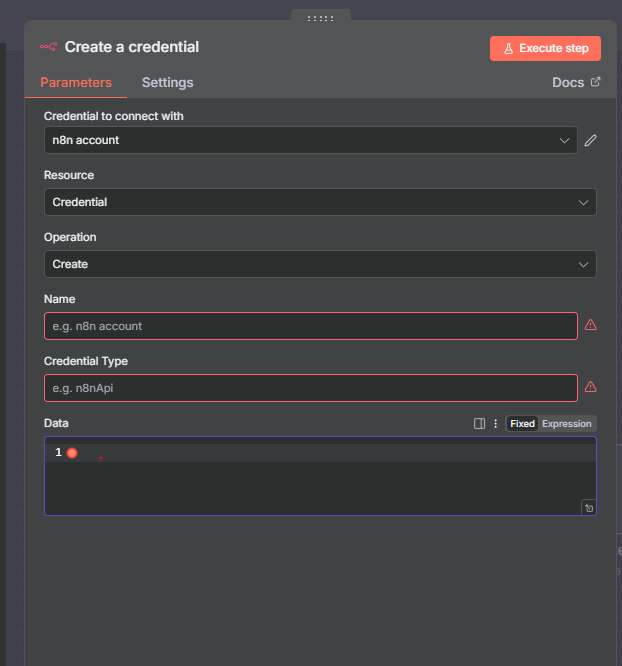Click into the Credential Type input field
622x666 pixels.
click(x=310, y=388)
